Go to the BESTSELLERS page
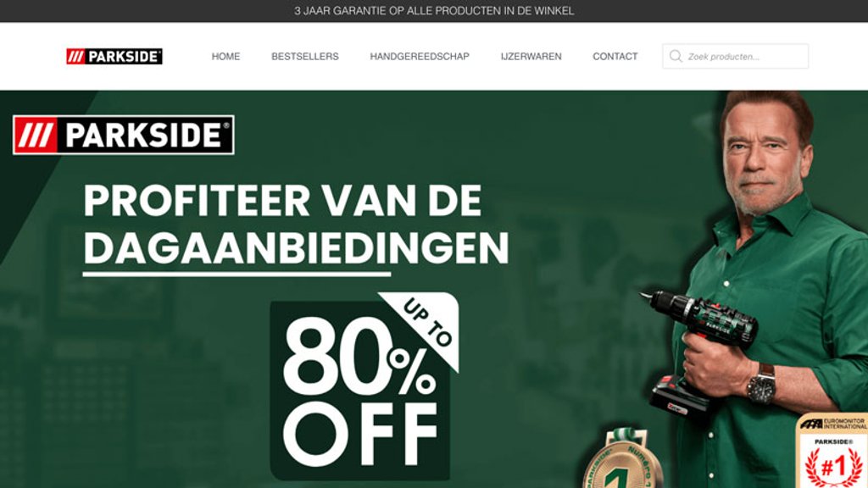This screenshot has height=488, width=868. tap(305, 57)
